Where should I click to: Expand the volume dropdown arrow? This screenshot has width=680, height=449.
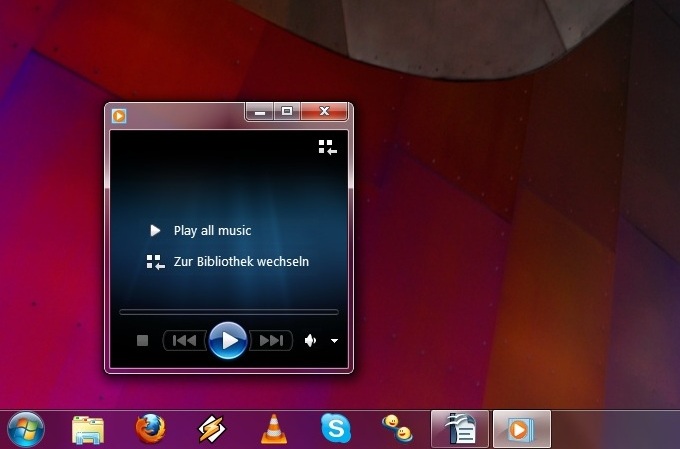[x=334, y=341]
